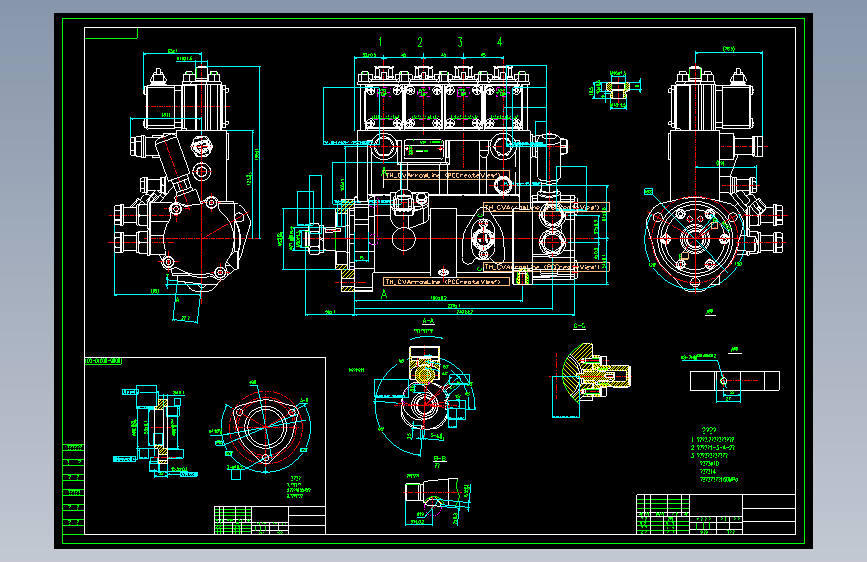Click the lowest TH_CVArrowLine annotation label

click(446, 282)
